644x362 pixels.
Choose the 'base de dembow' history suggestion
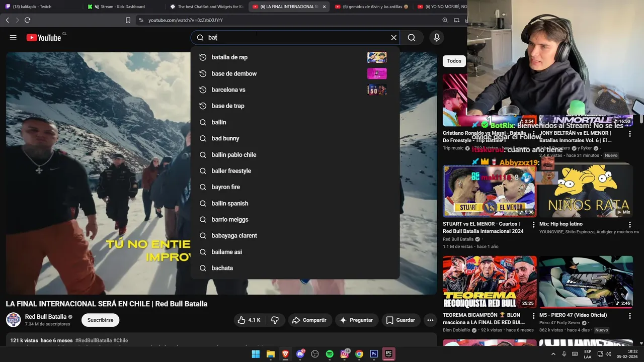pos(295,73)
